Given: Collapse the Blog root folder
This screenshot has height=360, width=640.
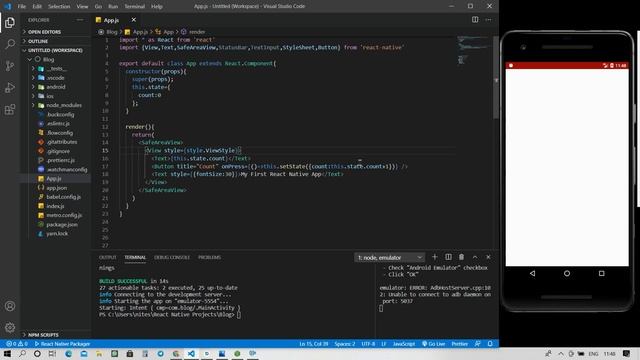Looking at the screenshot, I should [55, 60].
